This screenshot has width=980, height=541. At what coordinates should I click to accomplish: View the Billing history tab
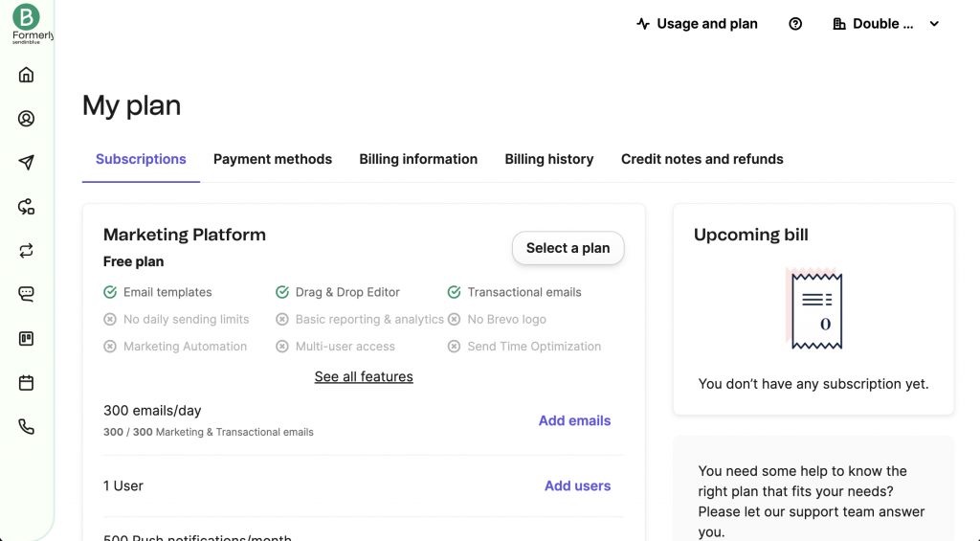(x=549, y=159)
